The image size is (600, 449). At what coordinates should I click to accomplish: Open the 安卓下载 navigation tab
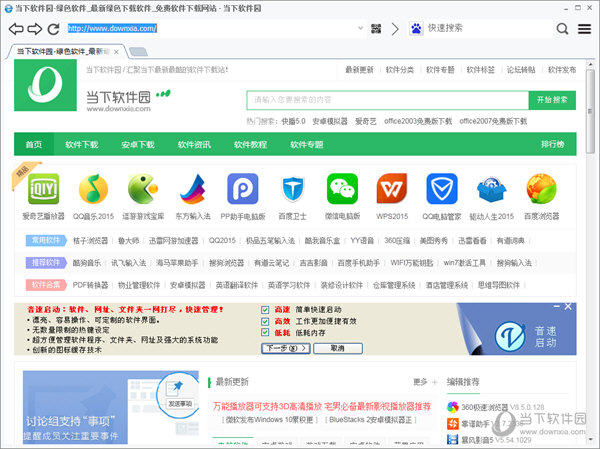tap(138, 144)
